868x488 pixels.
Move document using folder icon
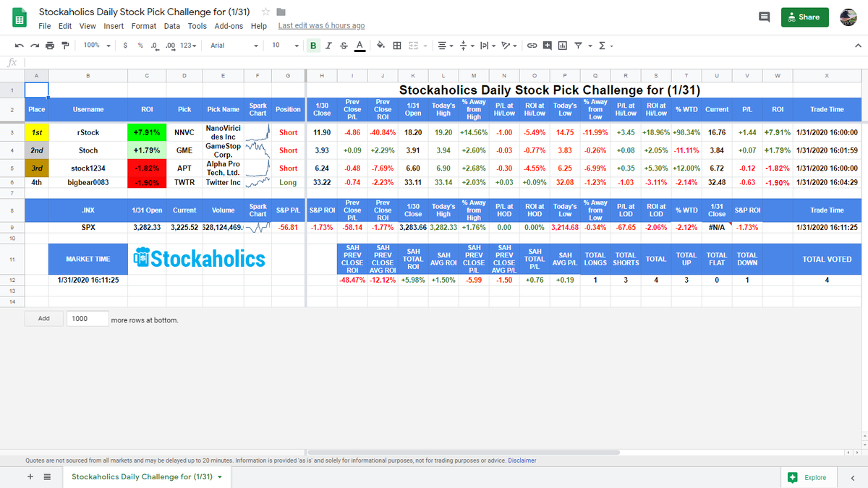tap(281, 12)
